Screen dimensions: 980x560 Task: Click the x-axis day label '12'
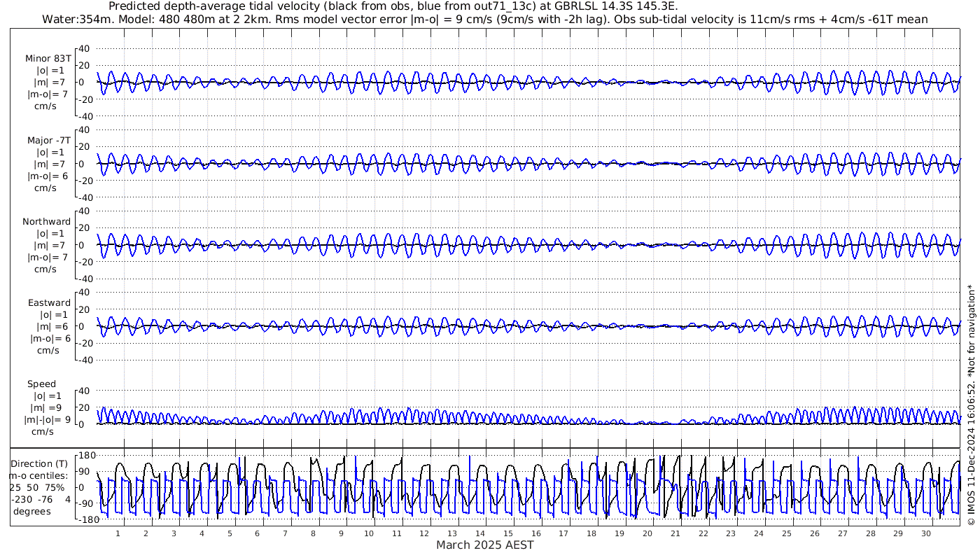(424, 533)
